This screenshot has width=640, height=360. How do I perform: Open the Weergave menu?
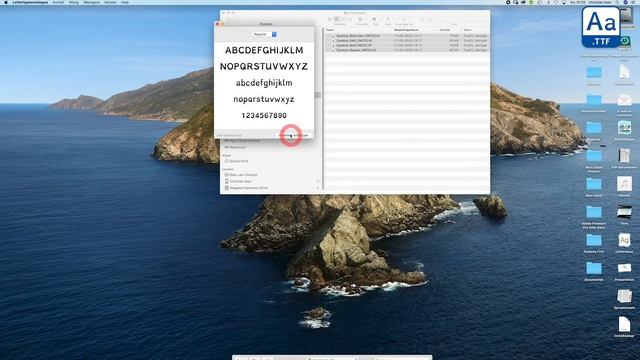click(x=92, y=2)
